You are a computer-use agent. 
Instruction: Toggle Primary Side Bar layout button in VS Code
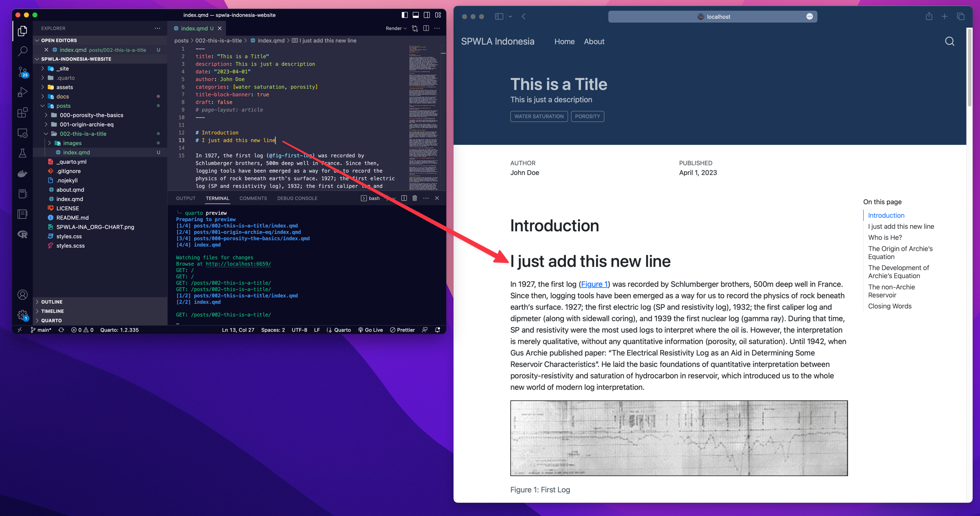click(404, 15)
